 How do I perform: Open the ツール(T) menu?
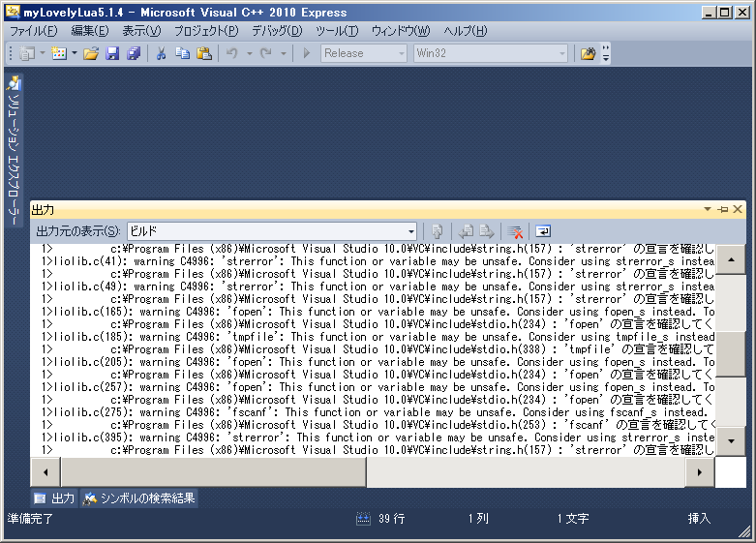(337, 31)
